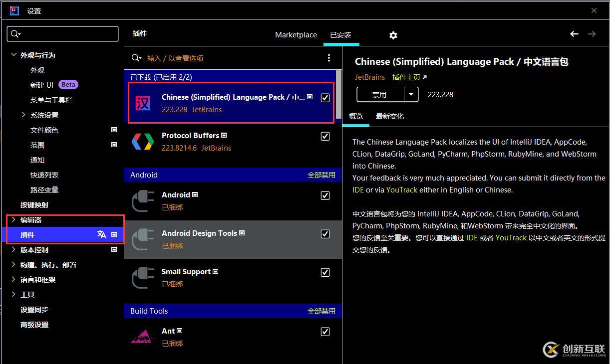Open 通知 settings

tap(37, 160)
